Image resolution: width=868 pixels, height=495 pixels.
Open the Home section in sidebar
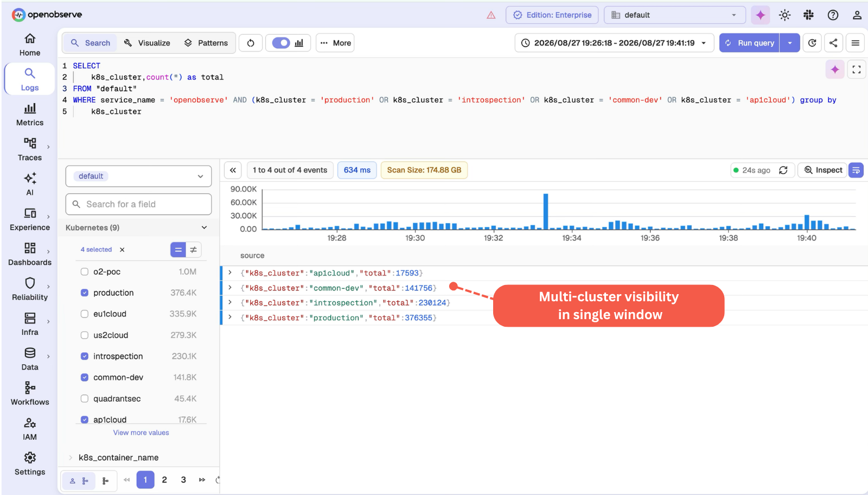pos(30,45)
